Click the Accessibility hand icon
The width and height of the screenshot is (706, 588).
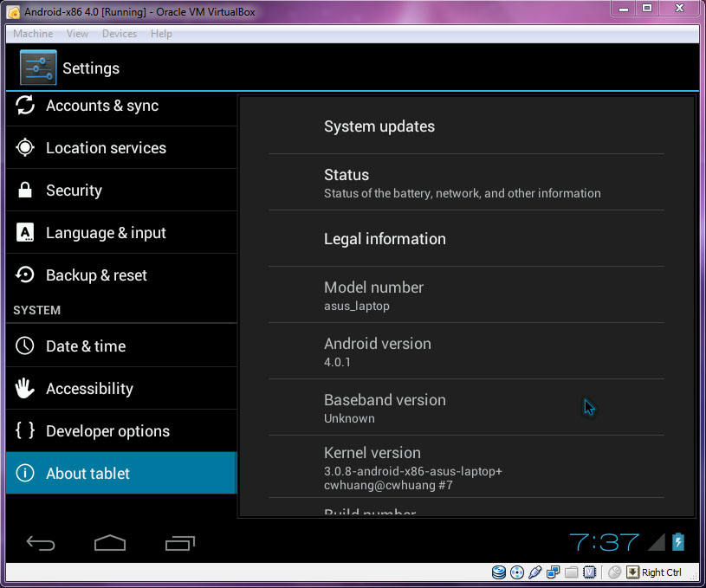25,388
